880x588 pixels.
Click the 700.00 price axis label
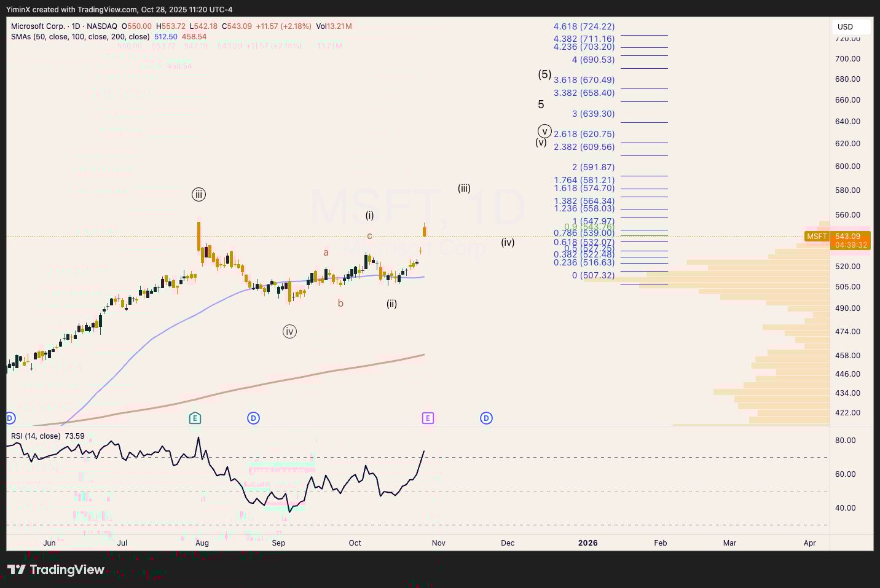tap(847, 59)
